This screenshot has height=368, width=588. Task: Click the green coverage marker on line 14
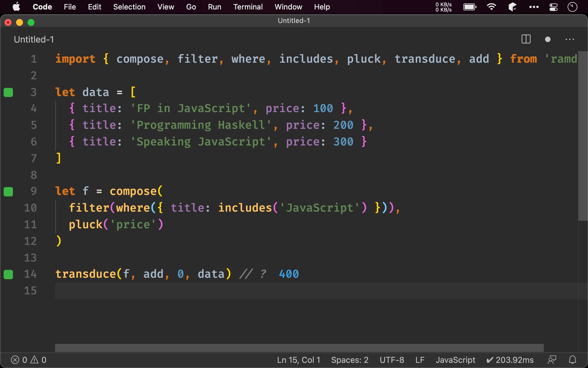point(8,274)
